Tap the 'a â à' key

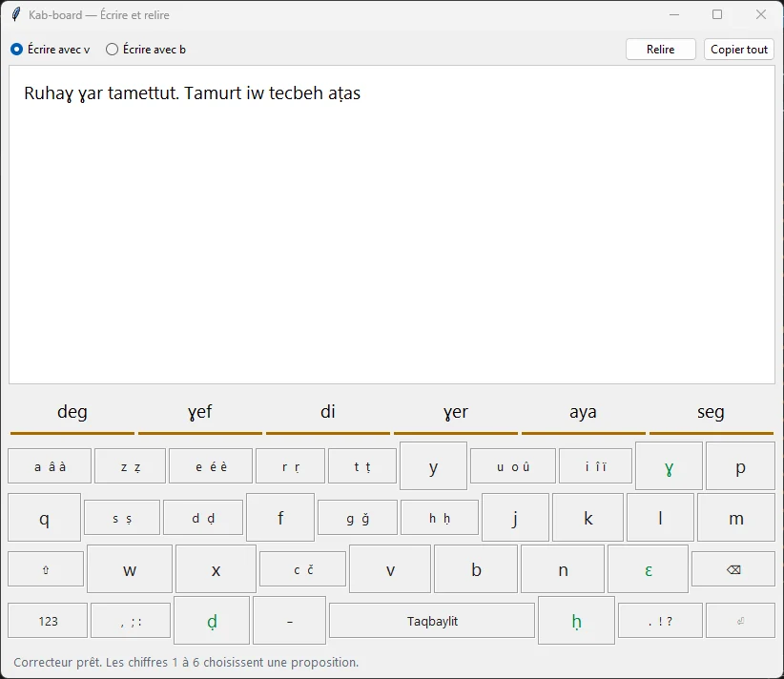pos(50,466)
